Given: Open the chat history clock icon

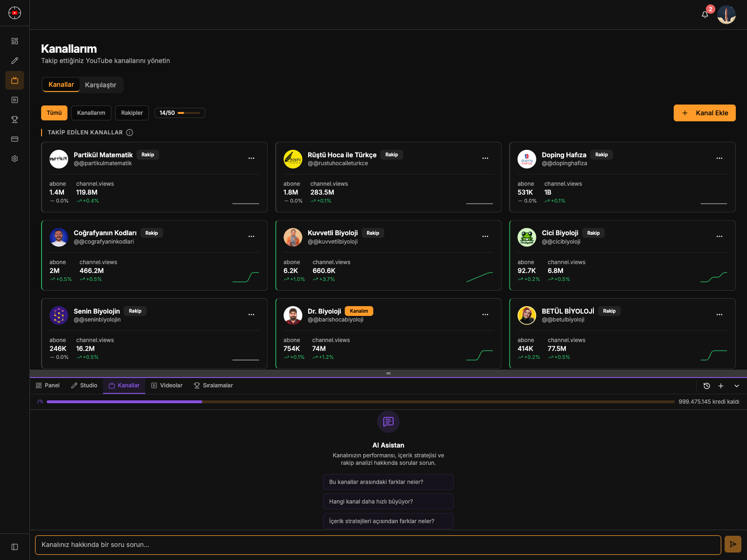Looking at the screenshot, I should (707, 386).
